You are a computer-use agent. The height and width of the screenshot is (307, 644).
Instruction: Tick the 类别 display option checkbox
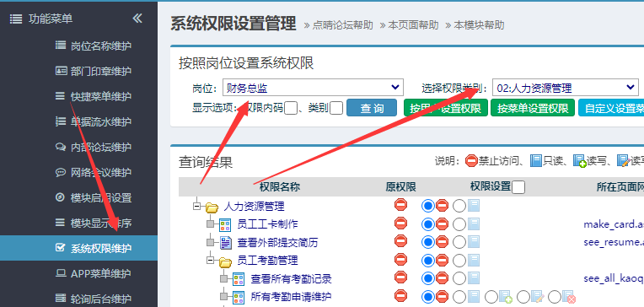(336, 108)
